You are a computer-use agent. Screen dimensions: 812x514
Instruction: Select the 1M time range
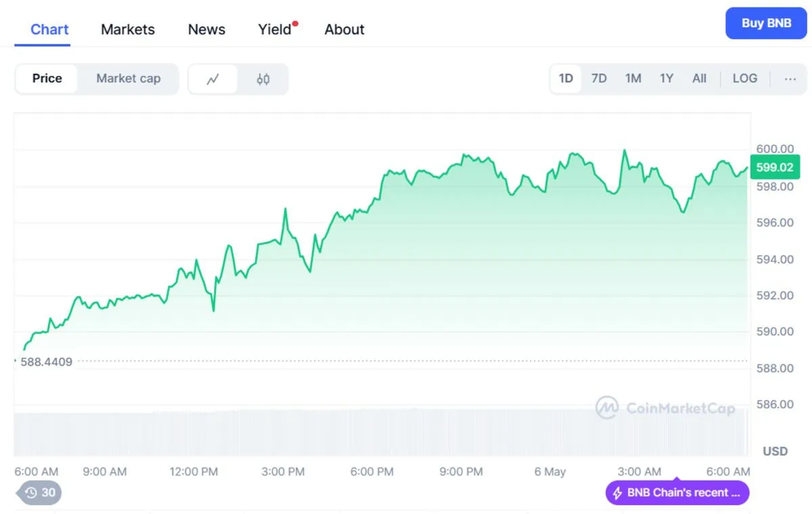[633, 79]
